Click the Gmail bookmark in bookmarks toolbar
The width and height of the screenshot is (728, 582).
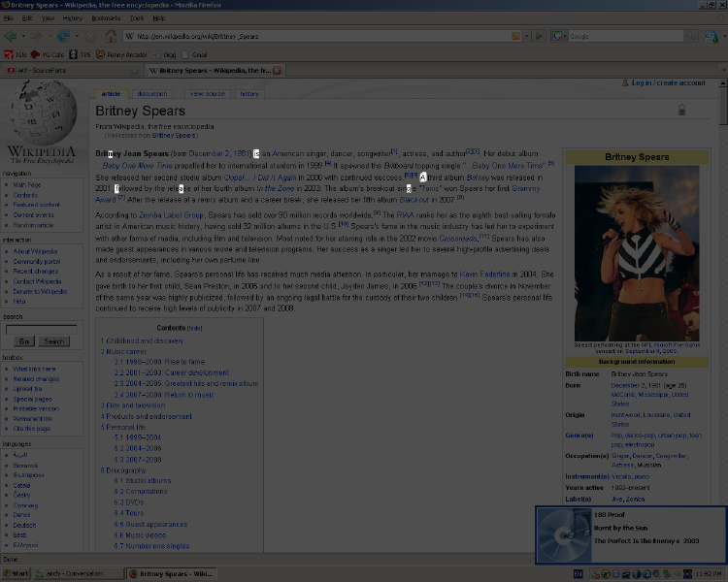click(195, 55)
